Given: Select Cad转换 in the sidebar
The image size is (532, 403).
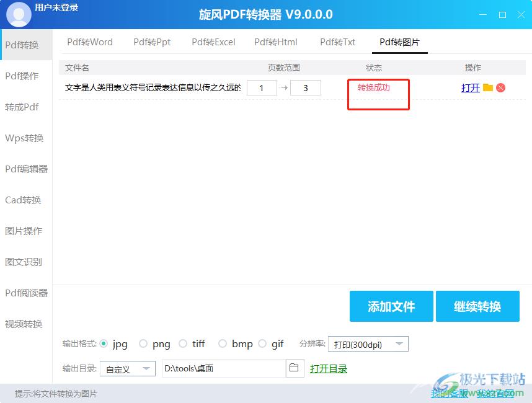Looking at the screenshot, I should [x=27, y=200].
